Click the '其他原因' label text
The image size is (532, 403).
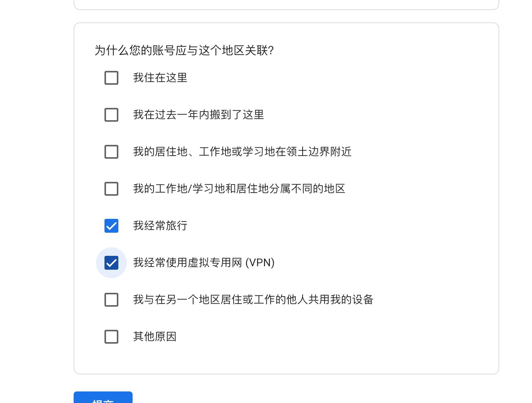[155, 337]
